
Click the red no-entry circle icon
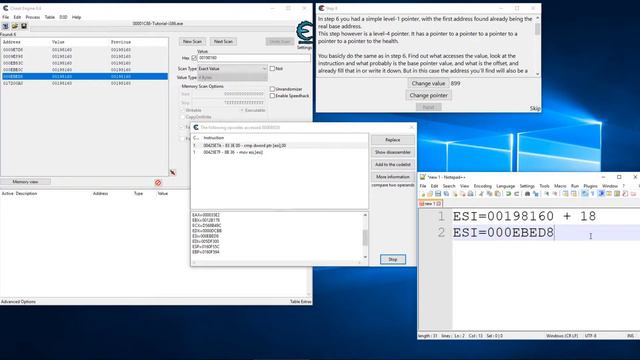coord(158,182)
